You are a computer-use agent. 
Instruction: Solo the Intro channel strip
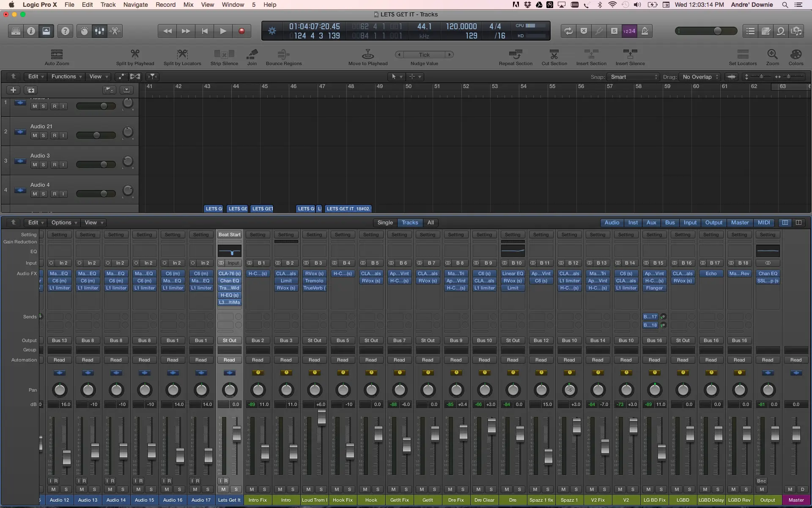pos(293,489)
